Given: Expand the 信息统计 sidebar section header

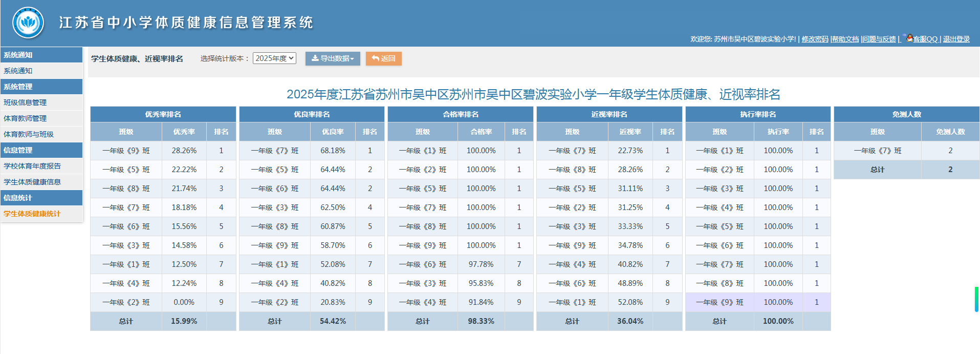Looking at the screenshot, I should 41,198.
